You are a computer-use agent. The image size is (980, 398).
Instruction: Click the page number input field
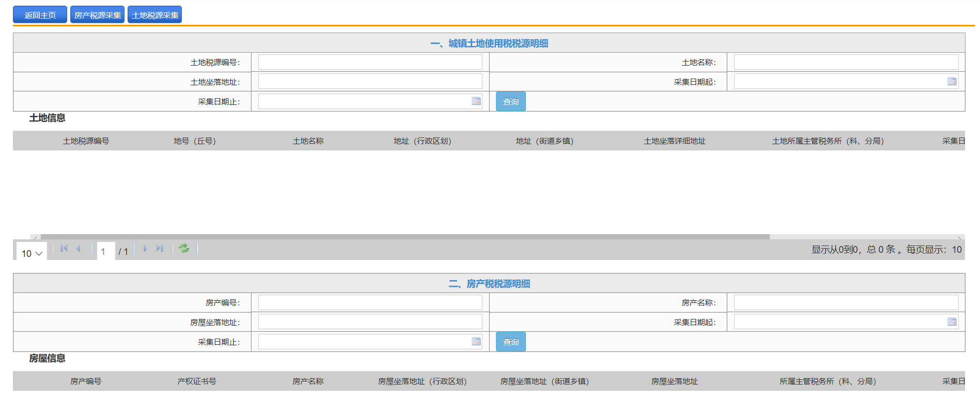point(105,251)
